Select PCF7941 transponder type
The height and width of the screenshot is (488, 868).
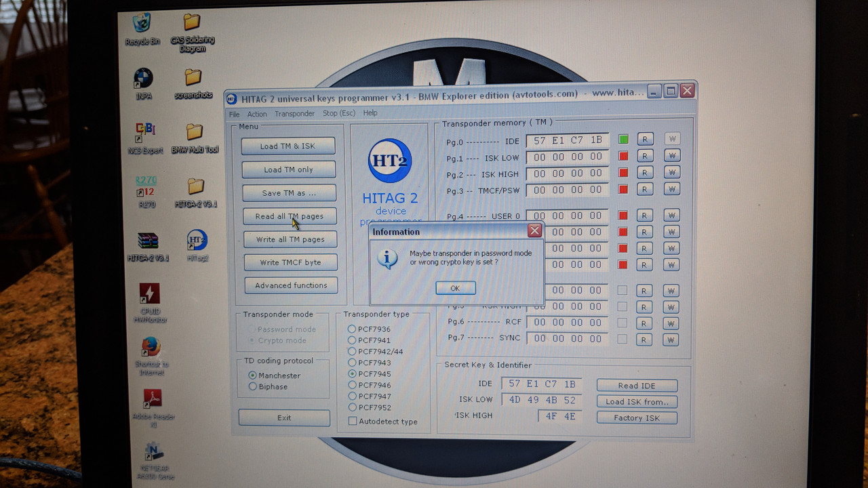click(370, 340)
